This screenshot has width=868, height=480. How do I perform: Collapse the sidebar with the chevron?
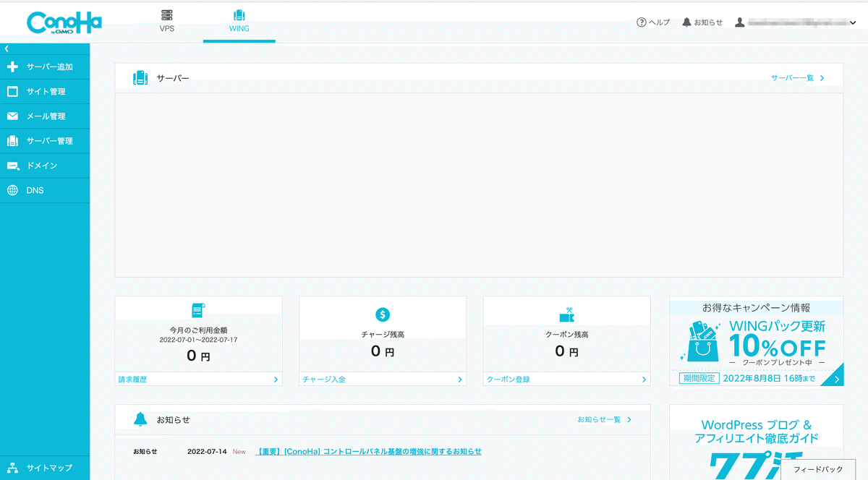pyautogui.click(x=7, y=48)
